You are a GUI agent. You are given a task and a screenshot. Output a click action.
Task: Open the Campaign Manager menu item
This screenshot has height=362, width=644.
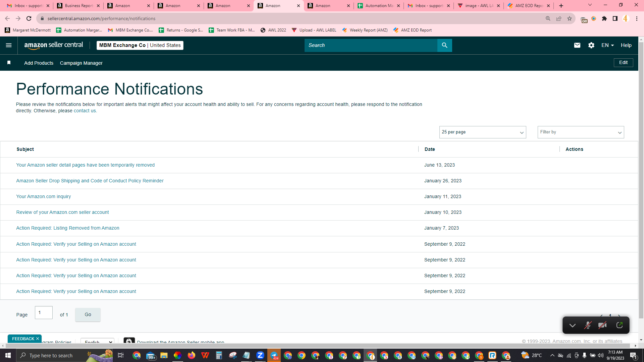tap(81, 63)
